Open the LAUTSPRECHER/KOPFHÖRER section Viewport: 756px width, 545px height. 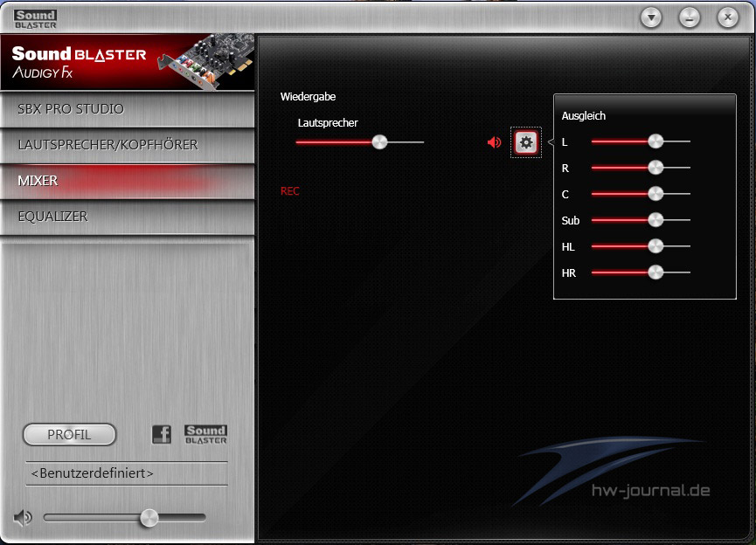click(x=128, y=145)
